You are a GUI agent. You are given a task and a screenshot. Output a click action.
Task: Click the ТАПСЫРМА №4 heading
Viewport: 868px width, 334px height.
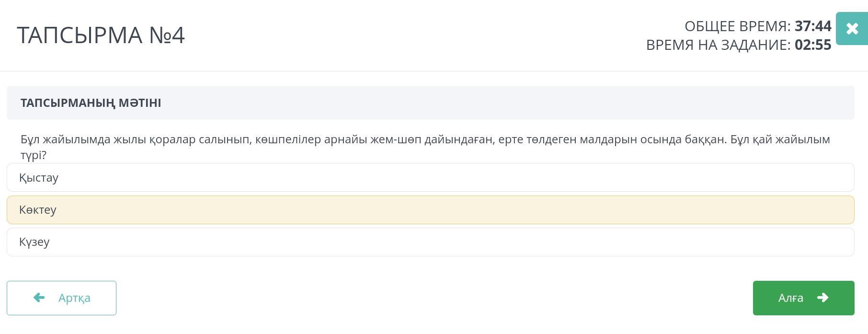[x=101, y=35]
